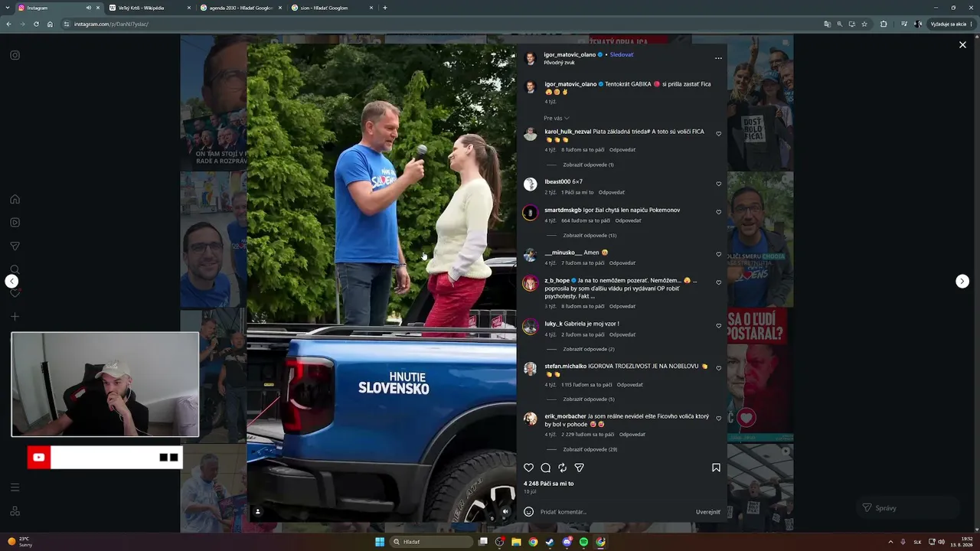Open Spotify from the taskbar
Screen dimensions: 980x551
pyautogui.click(x=583, y=542)
